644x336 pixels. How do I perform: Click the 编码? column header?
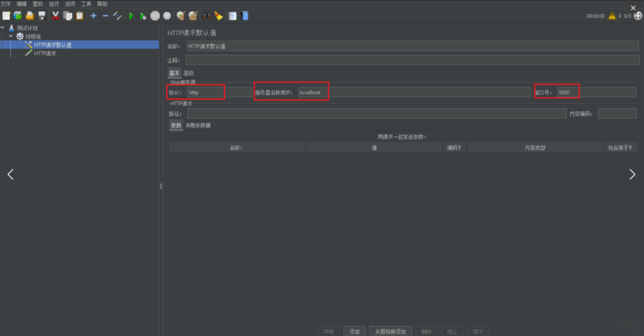pyautogui.click(x=455, y=148)
